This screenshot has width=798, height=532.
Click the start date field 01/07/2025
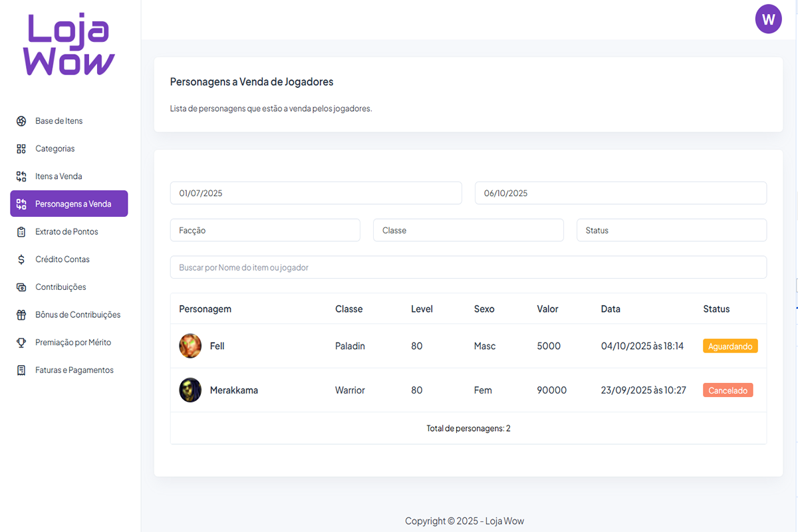316,194
